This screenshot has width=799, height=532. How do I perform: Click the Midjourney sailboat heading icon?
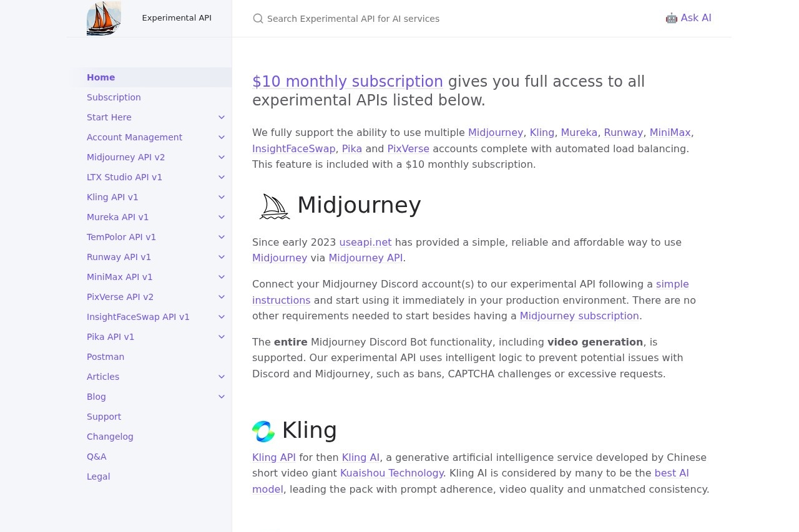(x=275, y=206)
